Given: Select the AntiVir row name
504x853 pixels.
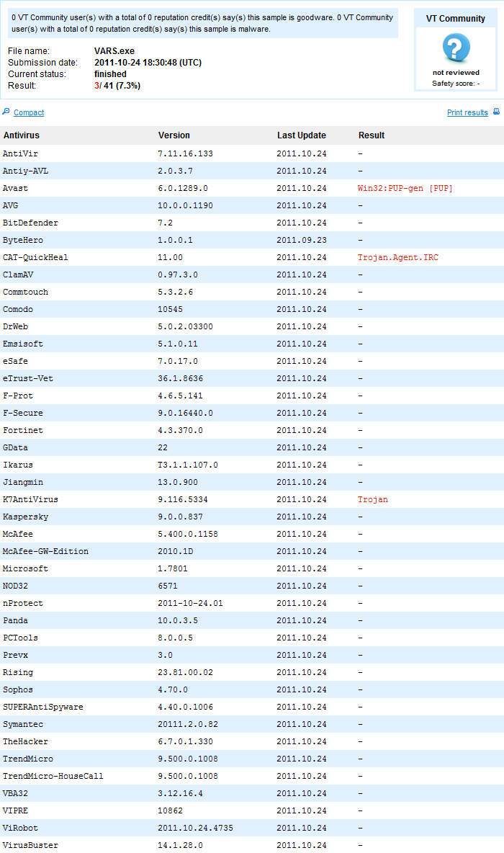Looking at the screenshot, I should point(20,153).
